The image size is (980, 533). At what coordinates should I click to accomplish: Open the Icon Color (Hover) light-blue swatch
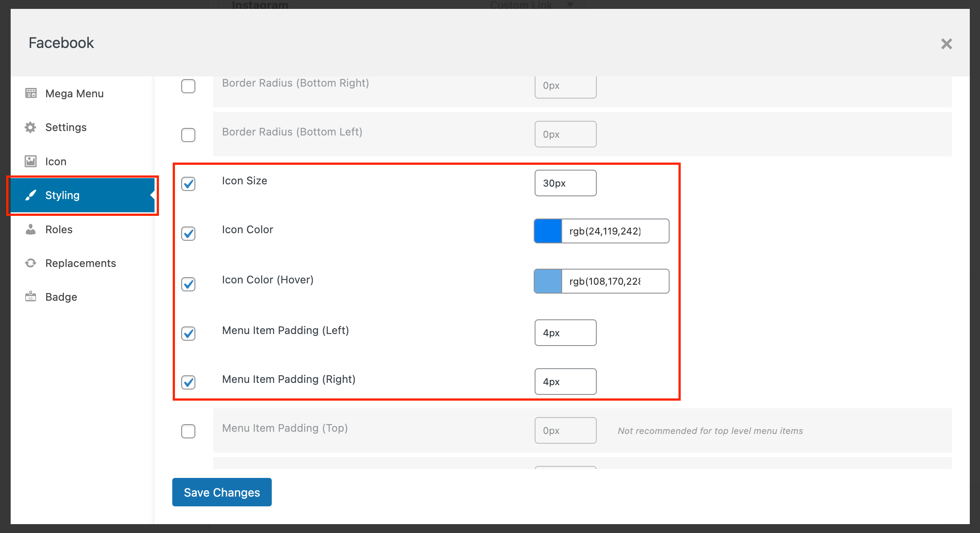548,281
